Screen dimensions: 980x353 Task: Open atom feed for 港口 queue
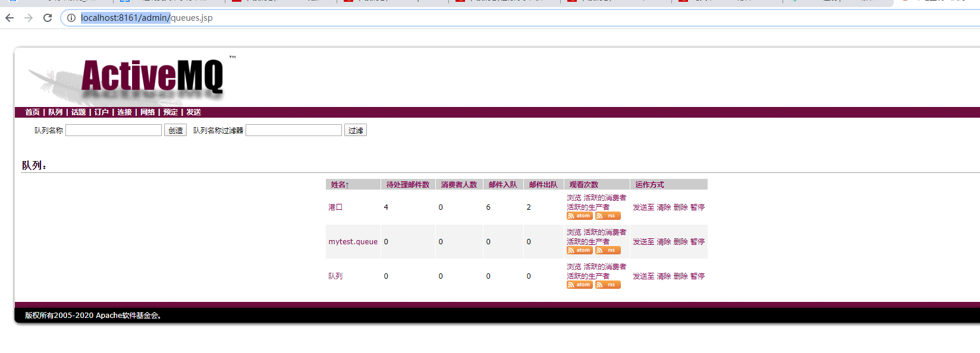[x=580, y=216]
